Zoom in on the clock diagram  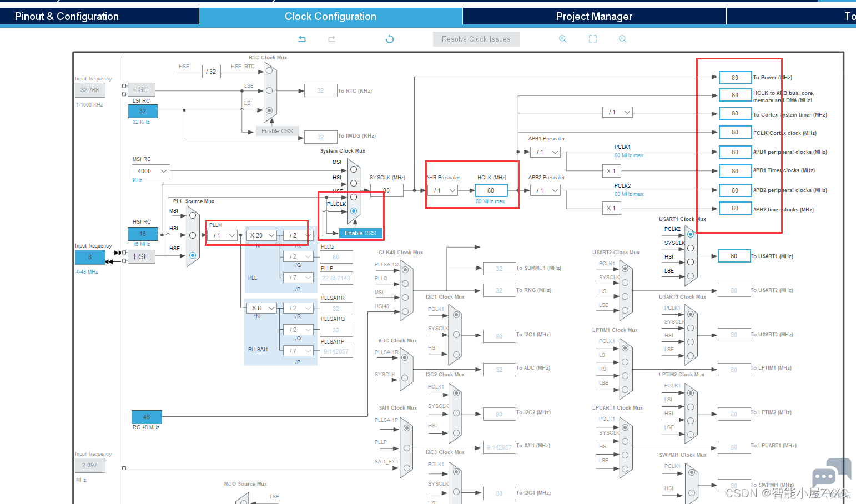[x=563, y=39]
